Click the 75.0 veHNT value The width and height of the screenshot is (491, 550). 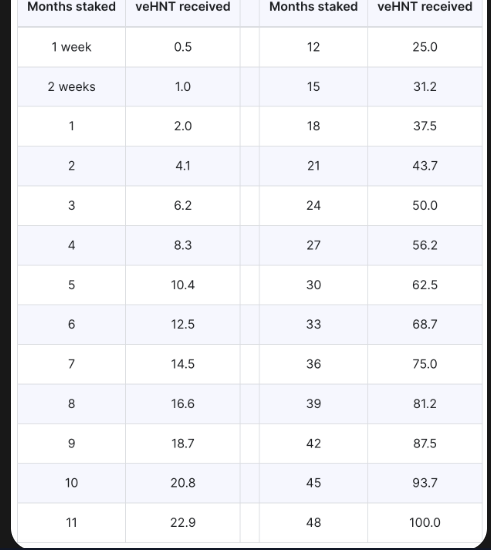pos(425,364)
